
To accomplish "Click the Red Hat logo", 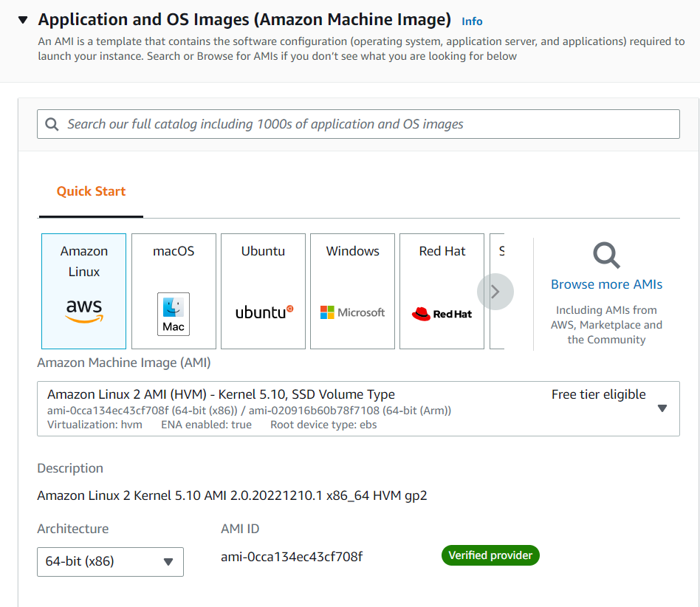I will tap(442, 314).
